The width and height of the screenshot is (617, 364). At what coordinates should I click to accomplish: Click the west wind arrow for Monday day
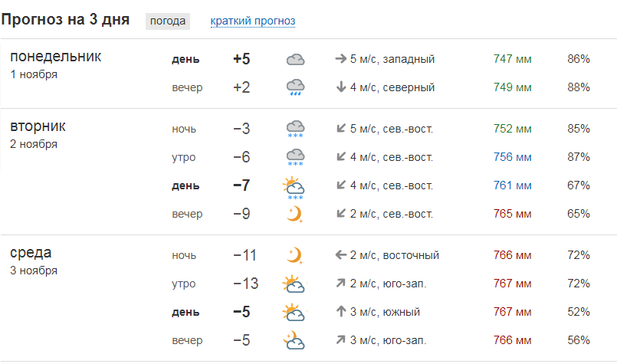[x=341, y=59]
